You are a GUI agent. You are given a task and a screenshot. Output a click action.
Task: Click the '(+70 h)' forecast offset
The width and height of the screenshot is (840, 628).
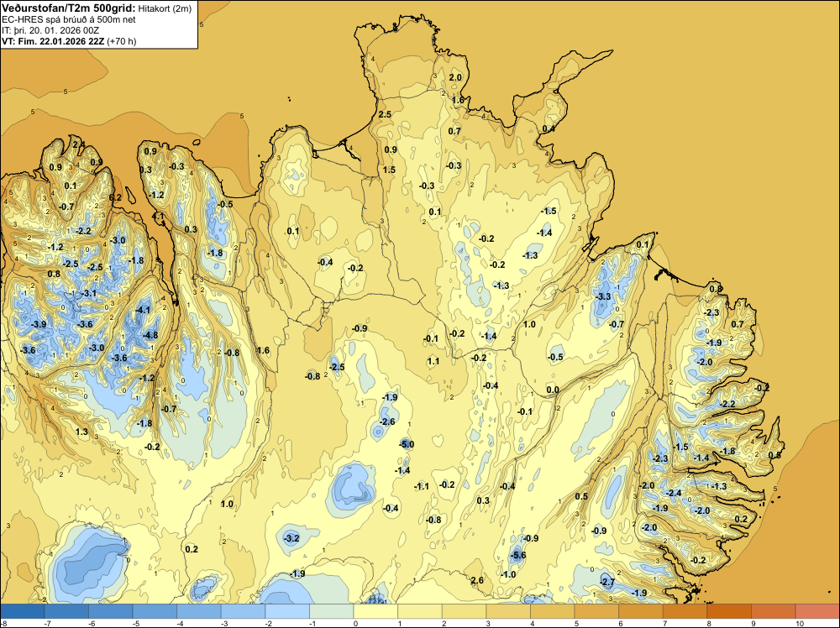pos(122,41)
